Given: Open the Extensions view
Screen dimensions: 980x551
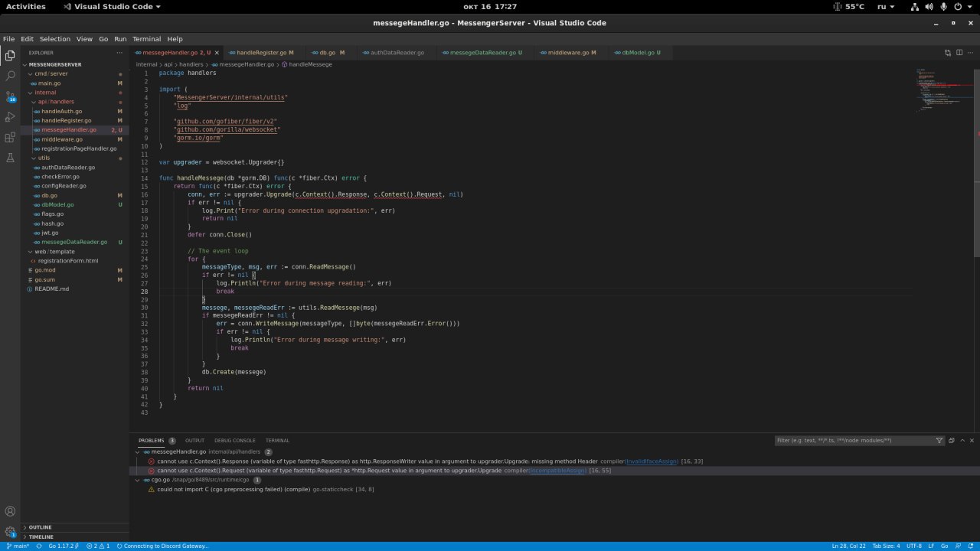Looking at the screenshot, I should point(10,138).
